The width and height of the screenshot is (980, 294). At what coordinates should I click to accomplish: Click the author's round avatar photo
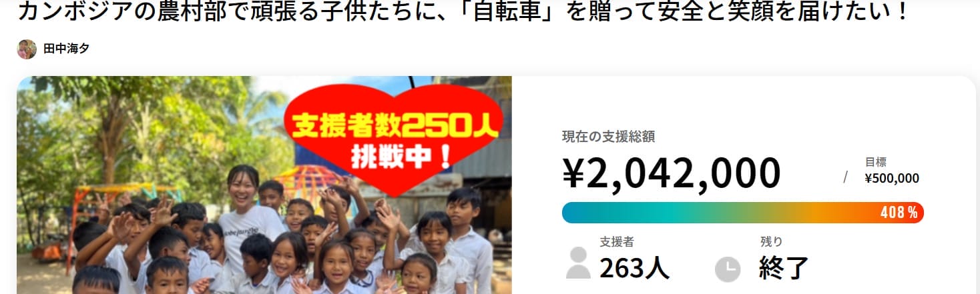(27, 49)
